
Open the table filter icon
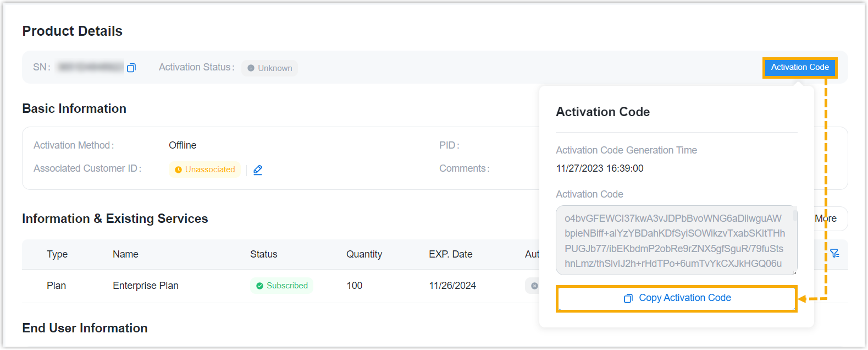pos(834,253)
